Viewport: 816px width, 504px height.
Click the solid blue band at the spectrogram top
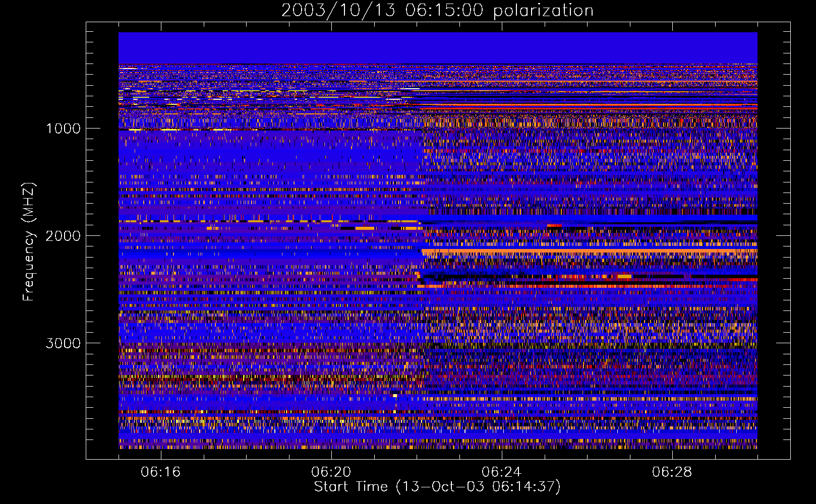click(x=438, y=48)
